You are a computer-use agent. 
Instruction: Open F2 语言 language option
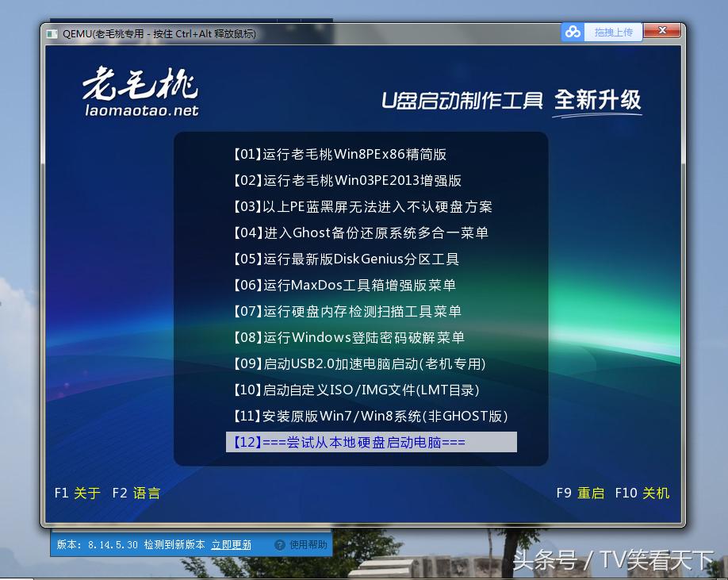tap(136, 493)
